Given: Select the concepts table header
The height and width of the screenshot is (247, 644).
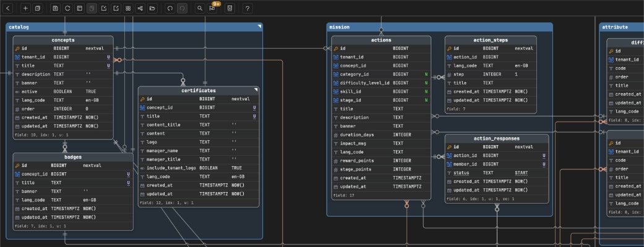Looking at the screenshot, I should [63, 40].
